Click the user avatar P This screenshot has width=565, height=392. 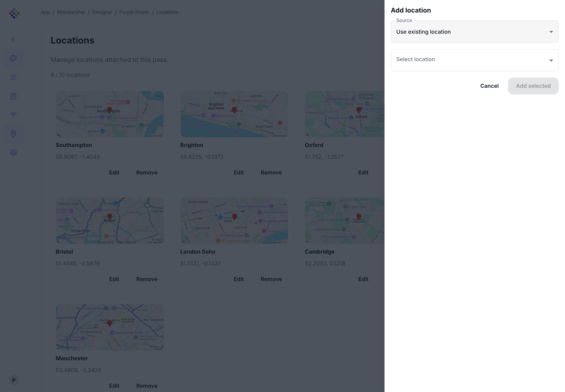[14, 380]
